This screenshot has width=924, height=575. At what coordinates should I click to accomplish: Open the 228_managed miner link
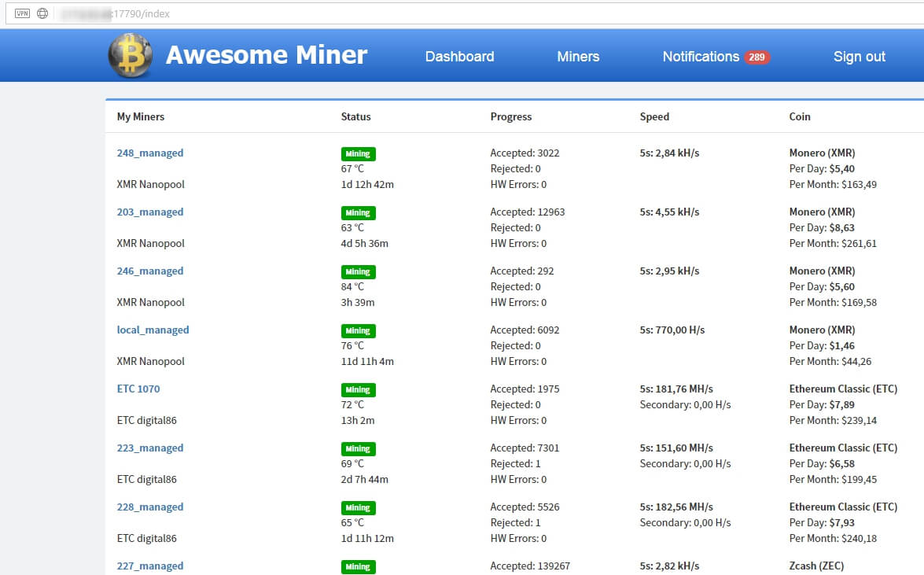point(149,507)
